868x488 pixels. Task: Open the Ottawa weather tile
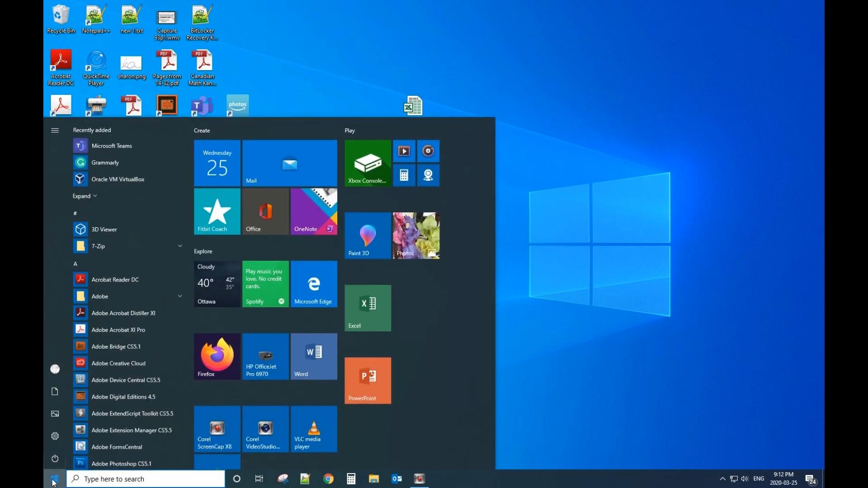(217, 284)
